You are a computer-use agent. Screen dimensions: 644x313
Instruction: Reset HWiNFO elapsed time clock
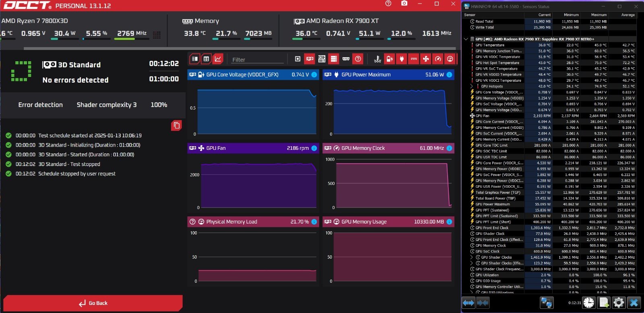coord(589,303)
